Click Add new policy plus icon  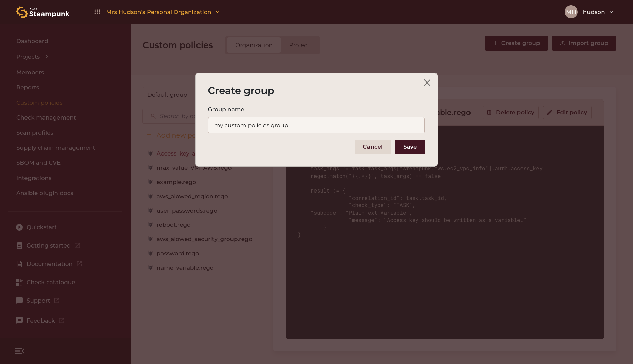pos(149,135)
